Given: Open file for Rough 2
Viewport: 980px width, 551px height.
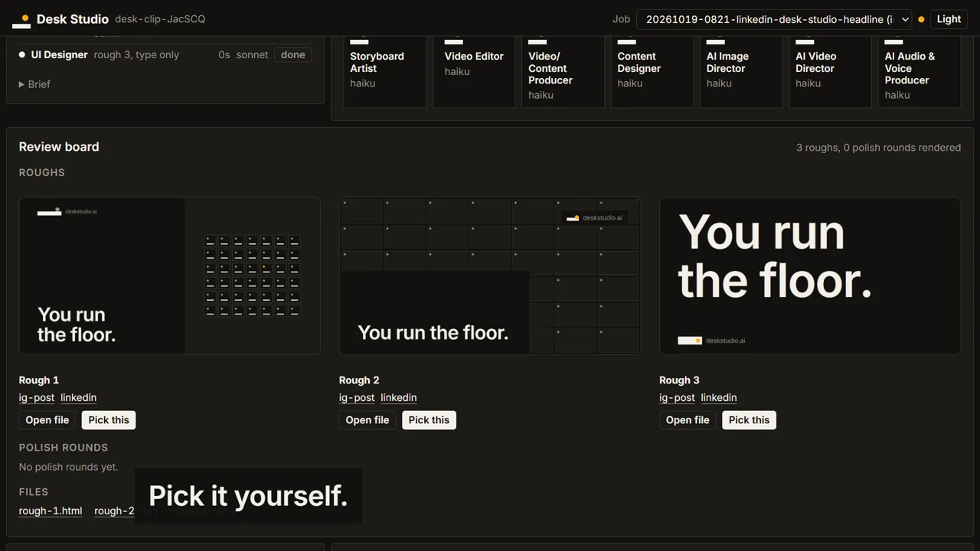Looking at the screenshot, I should [x=367, y=420].
